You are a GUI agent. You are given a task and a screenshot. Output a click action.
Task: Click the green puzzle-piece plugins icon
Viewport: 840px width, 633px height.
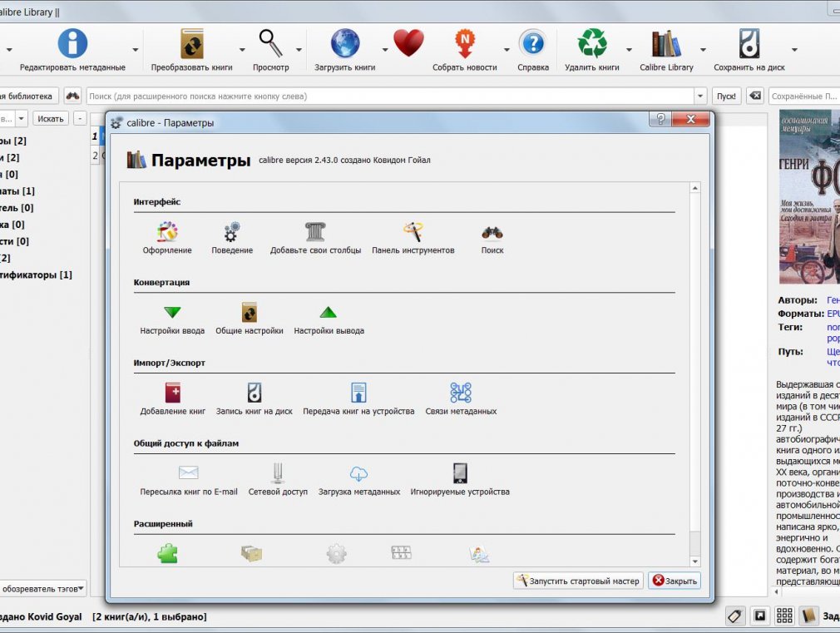click(168, 554)
